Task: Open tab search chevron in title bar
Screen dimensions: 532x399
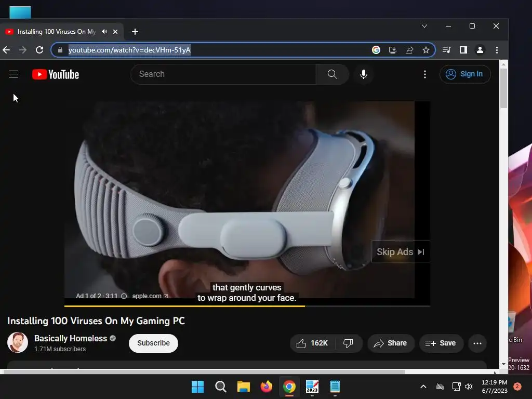Action: 424,26
